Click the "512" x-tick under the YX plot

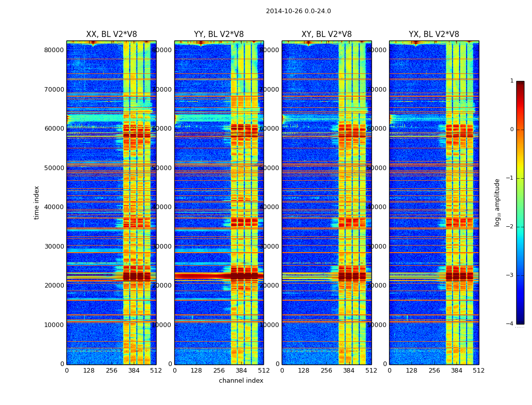(478, 370)
